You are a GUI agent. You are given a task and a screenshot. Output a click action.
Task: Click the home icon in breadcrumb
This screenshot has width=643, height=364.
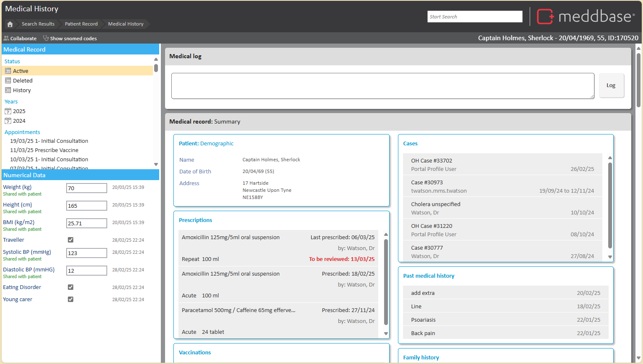point(10,24)
